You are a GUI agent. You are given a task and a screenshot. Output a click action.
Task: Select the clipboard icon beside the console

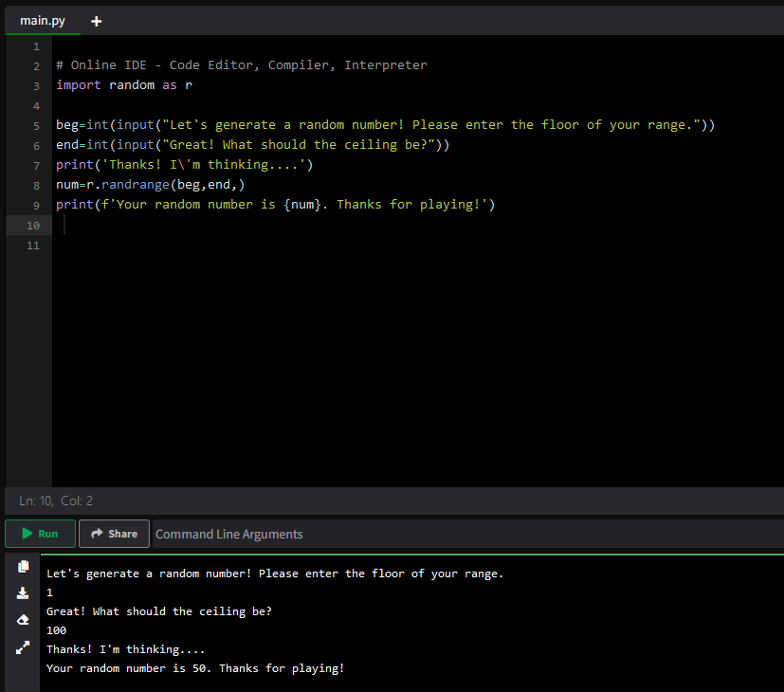click(22, 566)
